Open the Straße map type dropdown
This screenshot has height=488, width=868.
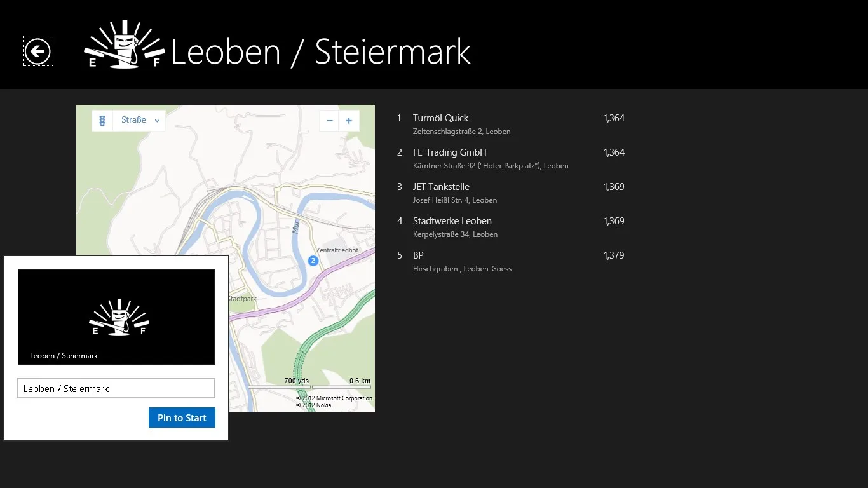pyautogui.click(x=139, y=120)
